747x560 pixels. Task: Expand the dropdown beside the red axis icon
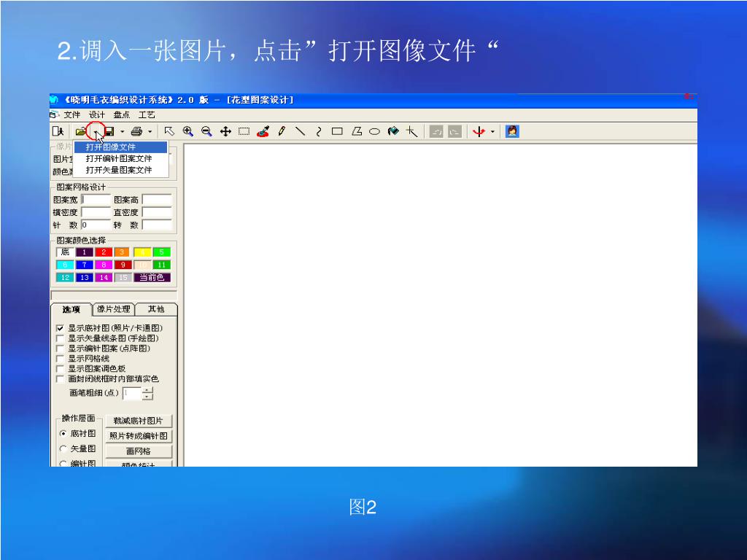(x=492, y=131)
